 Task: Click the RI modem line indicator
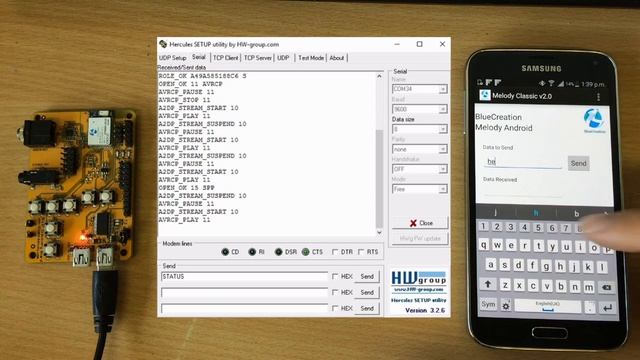252,252
